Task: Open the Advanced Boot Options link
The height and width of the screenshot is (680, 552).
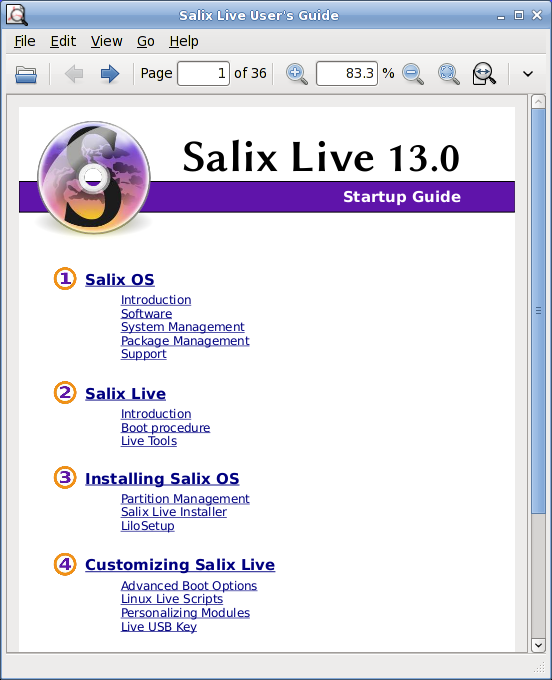Action: pyautogui.click(x=189, y=586)
